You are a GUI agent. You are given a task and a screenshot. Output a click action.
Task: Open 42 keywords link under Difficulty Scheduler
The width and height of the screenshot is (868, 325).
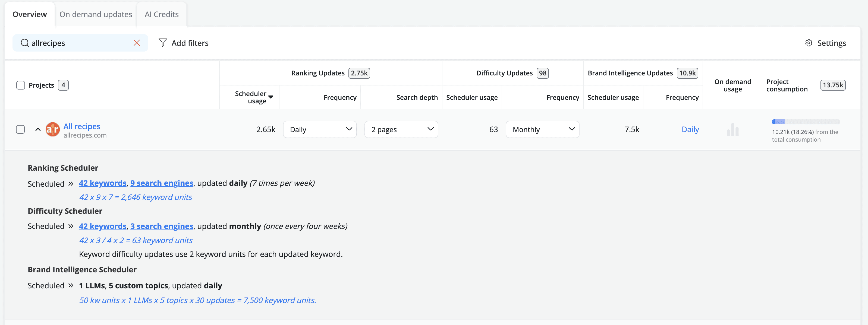(x=103, y=226)
